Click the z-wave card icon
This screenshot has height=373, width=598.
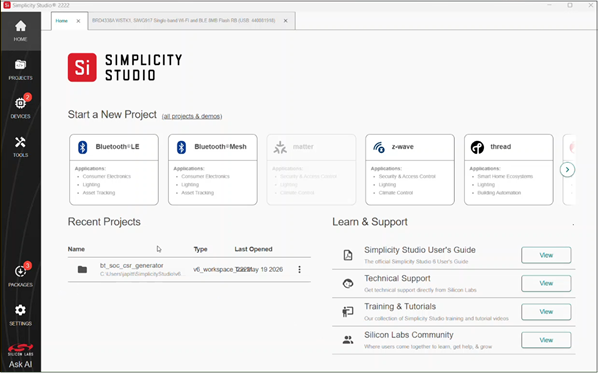tap(379, 147)
